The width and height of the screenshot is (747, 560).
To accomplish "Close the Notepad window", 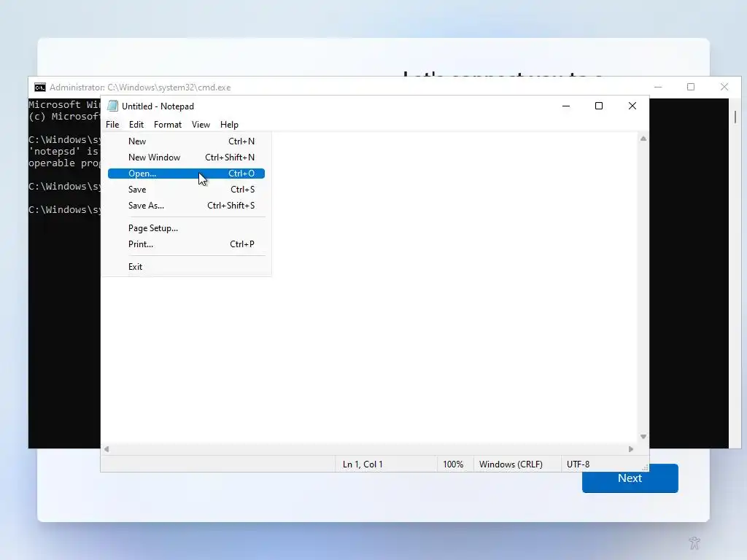I will 632,106.
